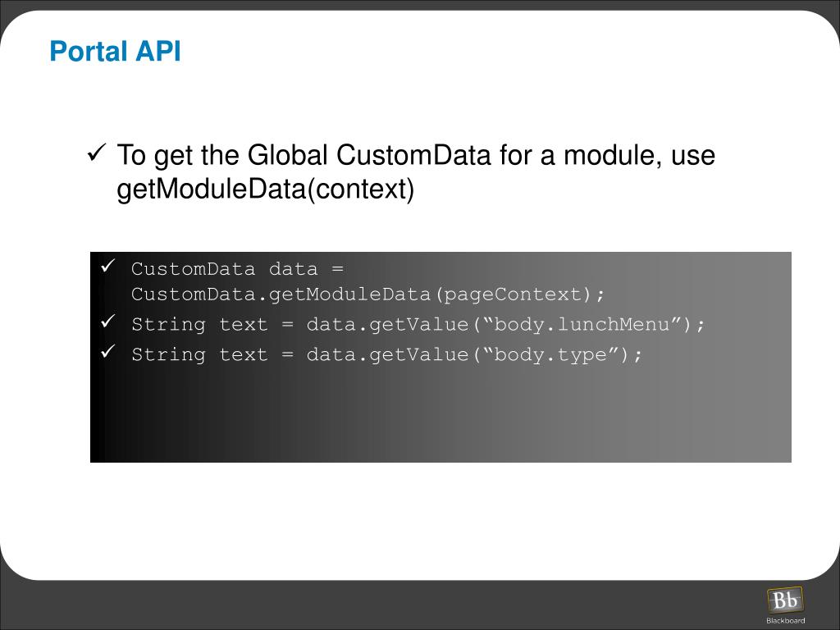840x630 pixels.
Task: Click 'String text' in the body.type line
Action: click(x=200, y=354)
